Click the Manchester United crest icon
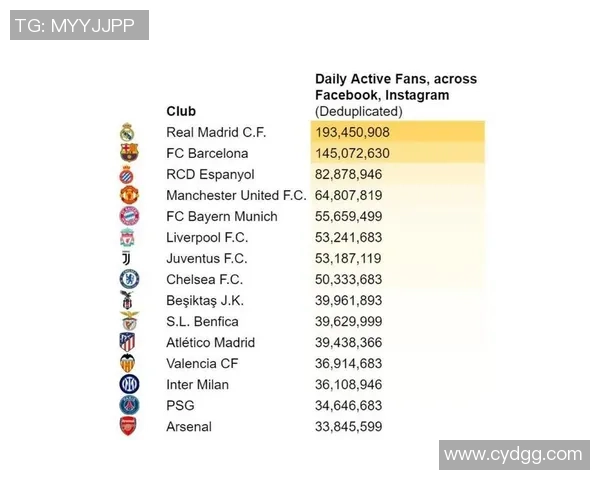Image resolution: width=600 pixels, height=480 pixels. pos(128,195)
